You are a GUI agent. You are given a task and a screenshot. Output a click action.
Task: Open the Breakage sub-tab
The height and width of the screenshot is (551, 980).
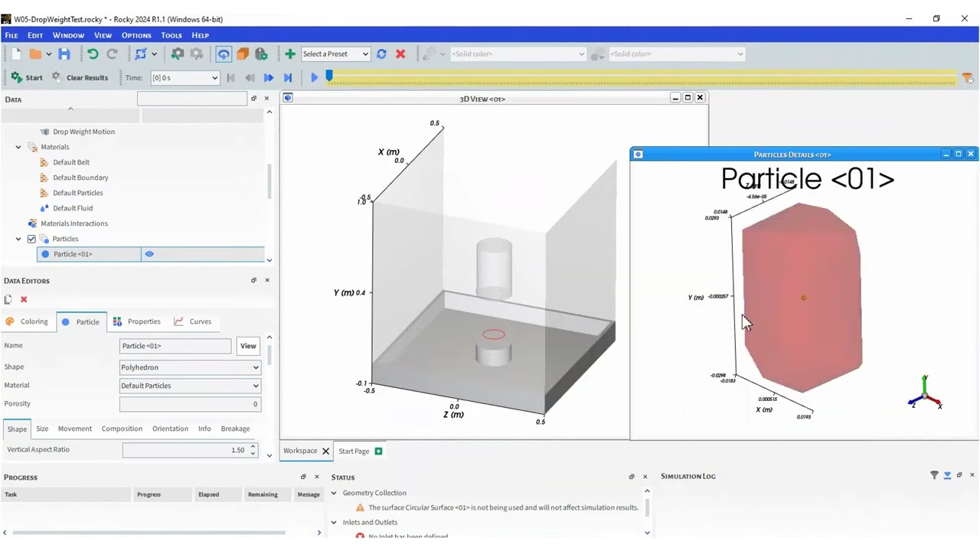pos(235,429)
